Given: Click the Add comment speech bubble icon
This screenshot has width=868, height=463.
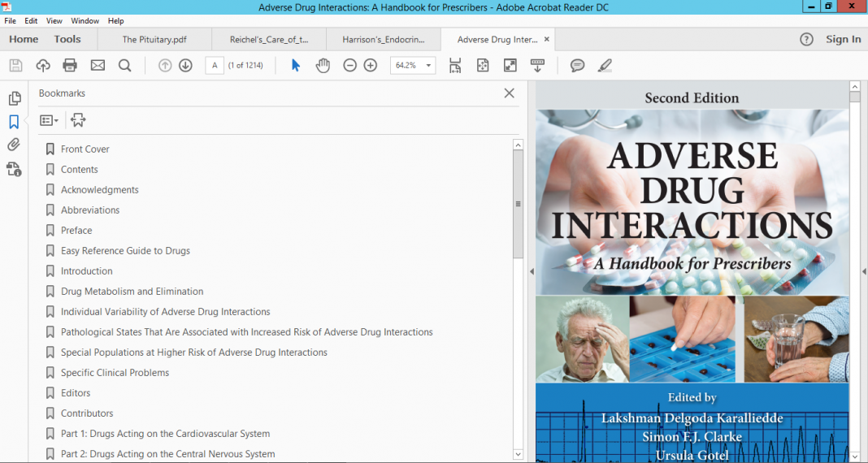Looking at the screenshot, I should click(577, 65).
